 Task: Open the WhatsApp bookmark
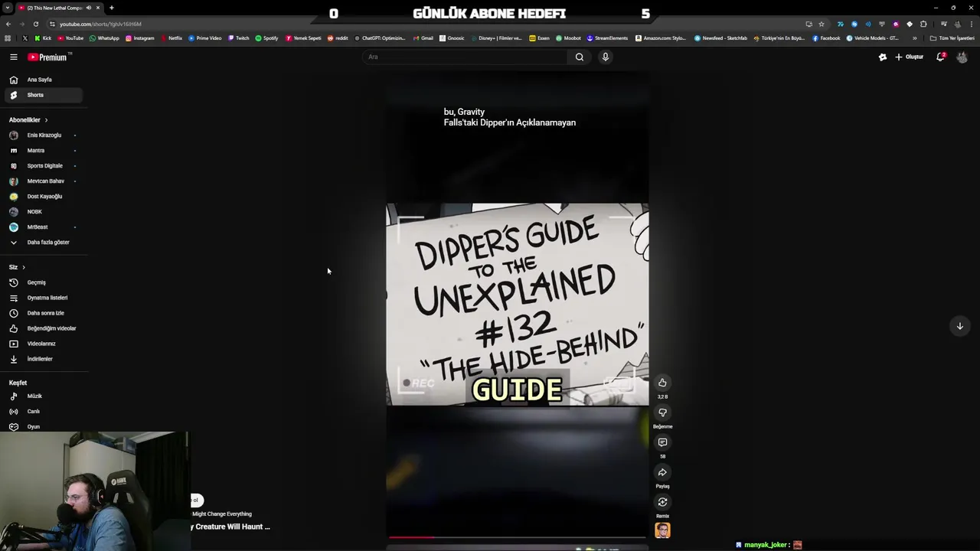(x=104, y=38)
